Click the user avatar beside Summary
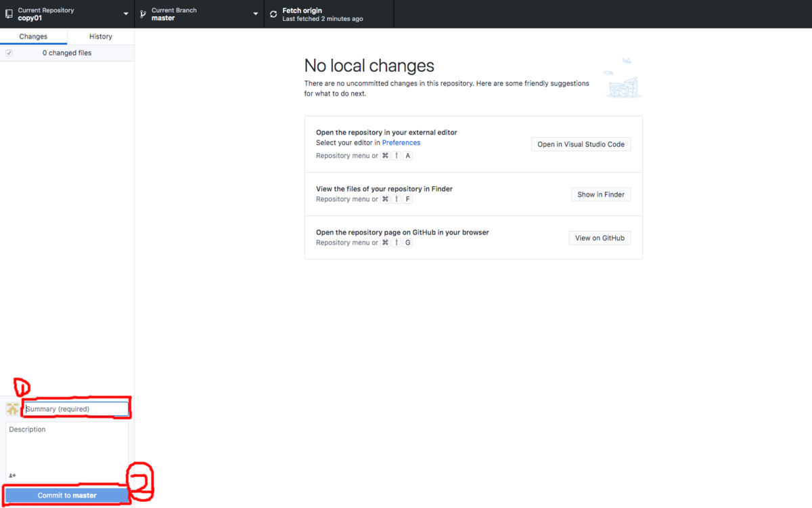The image size is (812, 508). click(x=13, y=409)
